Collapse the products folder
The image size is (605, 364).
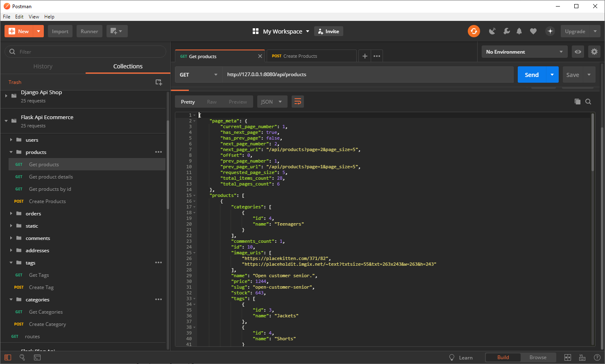coord(11,152)
